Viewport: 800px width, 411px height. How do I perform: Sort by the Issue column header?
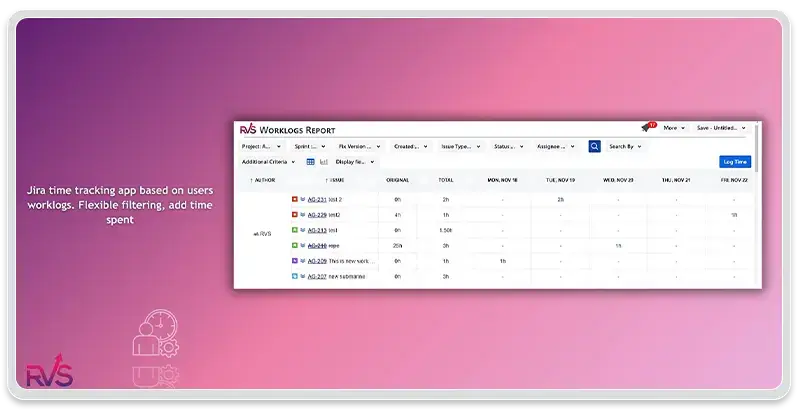(335, 180)
